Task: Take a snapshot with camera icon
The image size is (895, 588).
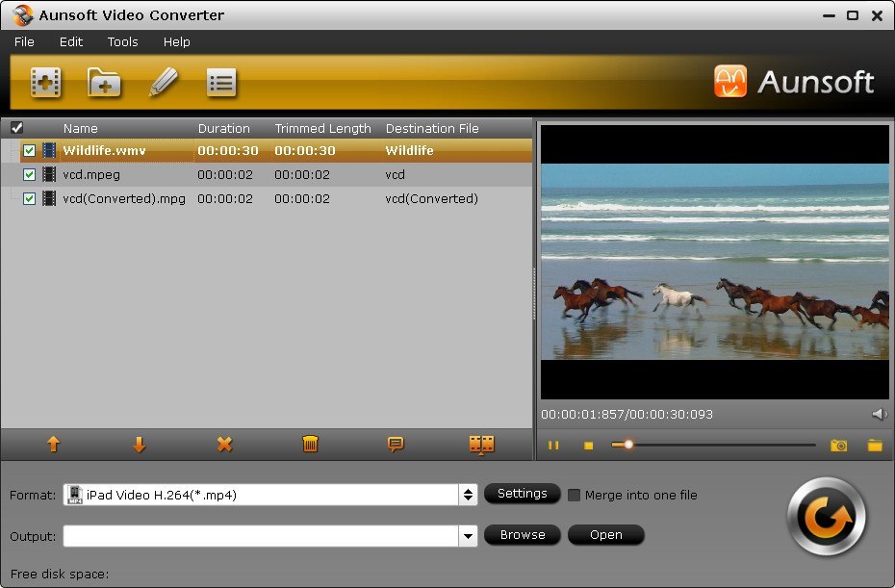Action: 837,446
